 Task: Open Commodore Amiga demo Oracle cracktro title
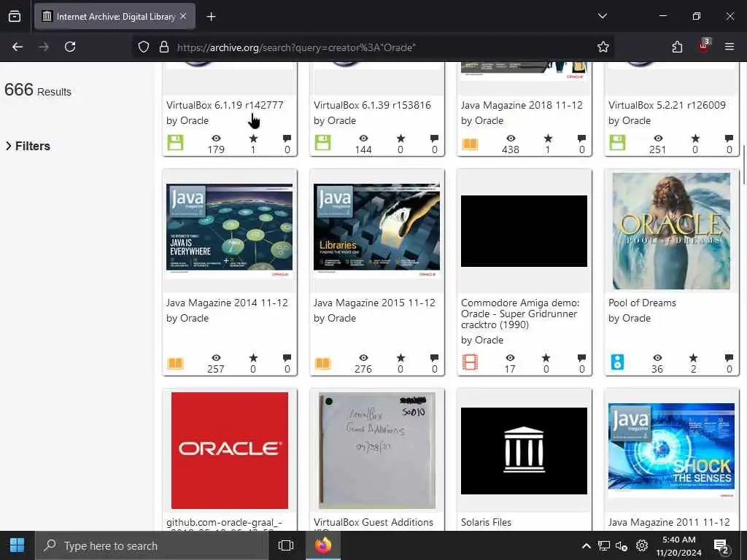(520, 314)
